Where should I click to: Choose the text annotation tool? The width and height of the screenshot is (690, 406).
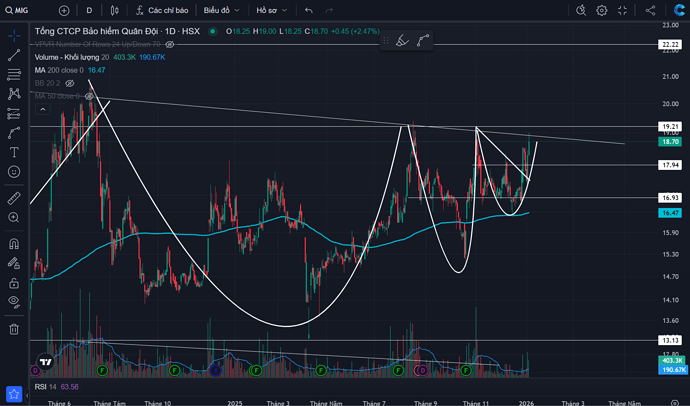coord(14,152)
